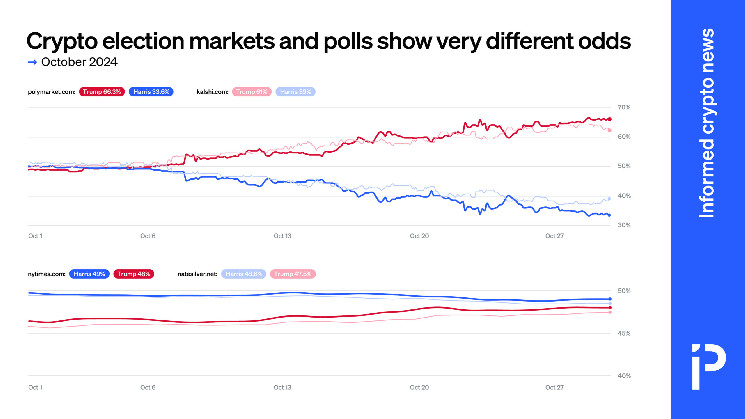Click the nytimes.com legend label
Image resolution: width=745 pixels, height=419 pixels.
pos(46,273)
